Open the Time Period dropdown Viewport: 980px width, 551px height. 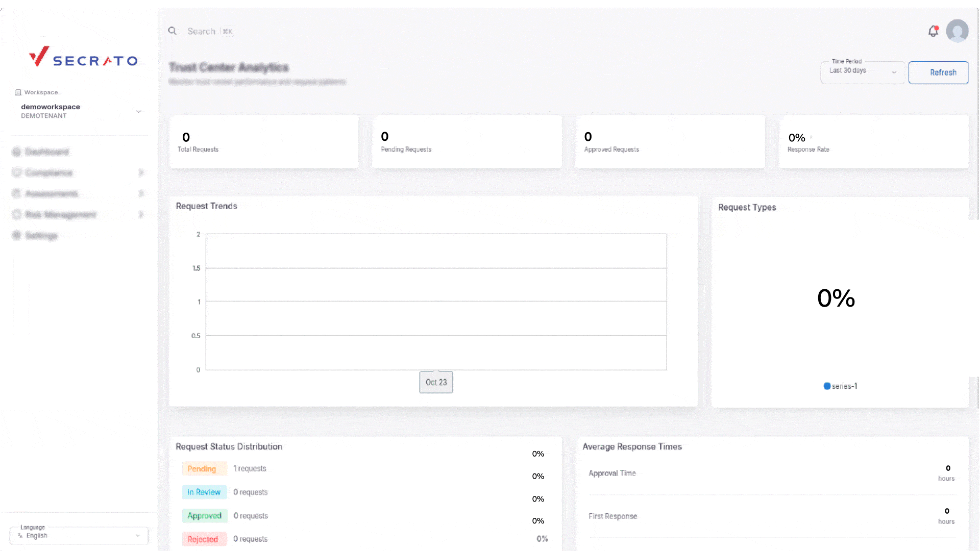(x=862, y=72)
